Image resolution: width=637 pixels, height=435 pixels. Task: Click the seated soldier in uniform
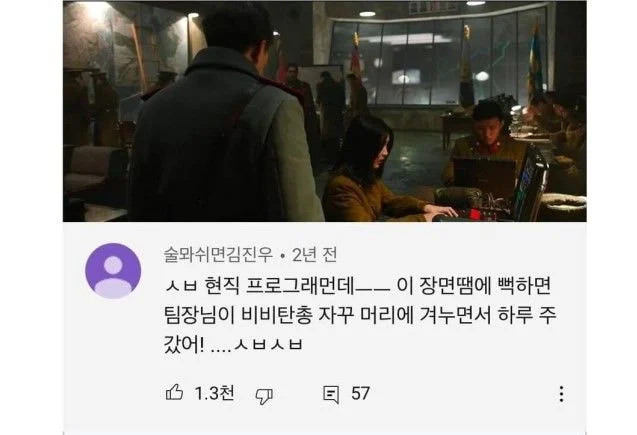click(481, 142)
